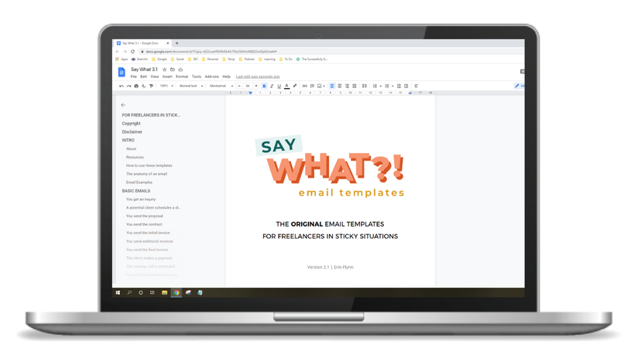Viewport: 644px width, 361px height.
Task: Open Chrome from the Windows taskbar
Action: 176,293
